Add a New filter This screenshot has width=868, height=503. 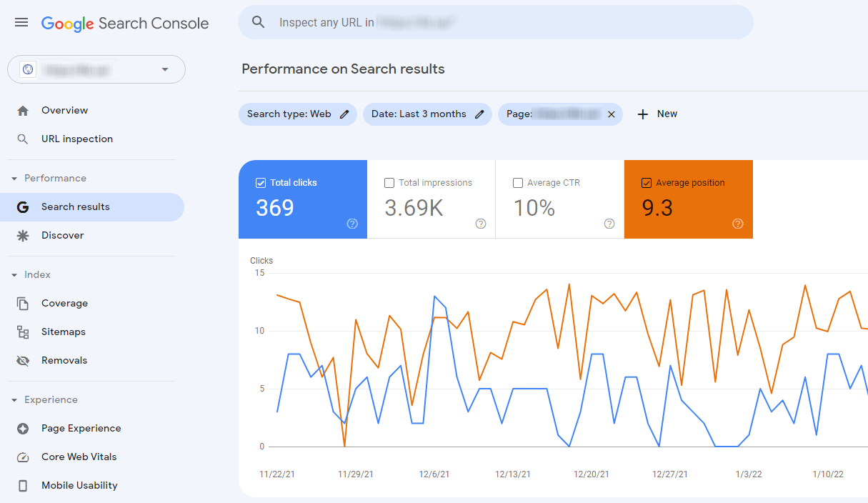[x=657, y=114]
